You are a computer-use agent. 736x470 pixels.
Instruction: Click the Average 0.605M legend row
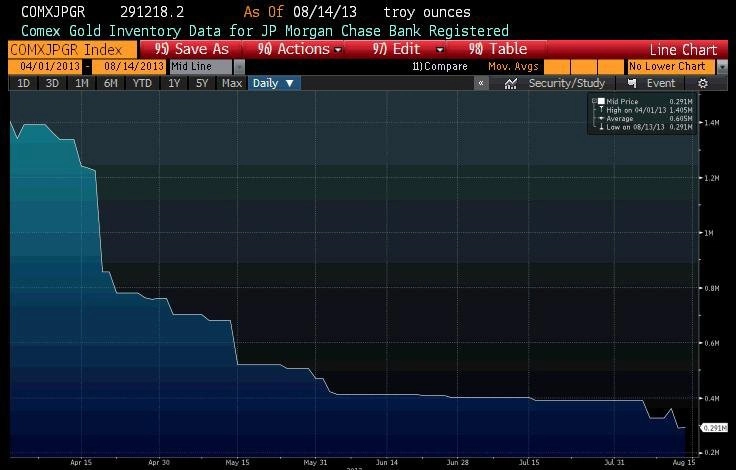[645, 119]
